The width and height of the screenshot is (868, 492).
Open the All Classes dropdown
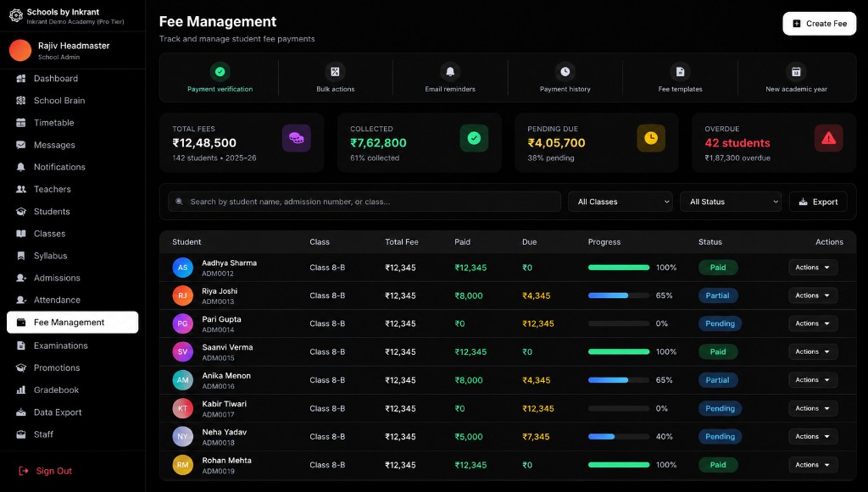[x=620, y=202]
